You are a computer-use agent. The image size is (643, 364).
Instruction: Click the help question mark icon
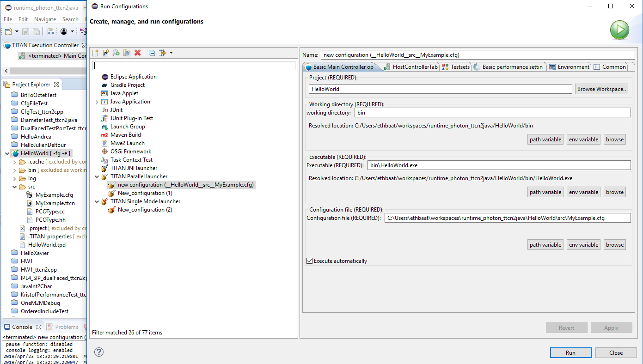click(99, 352)
